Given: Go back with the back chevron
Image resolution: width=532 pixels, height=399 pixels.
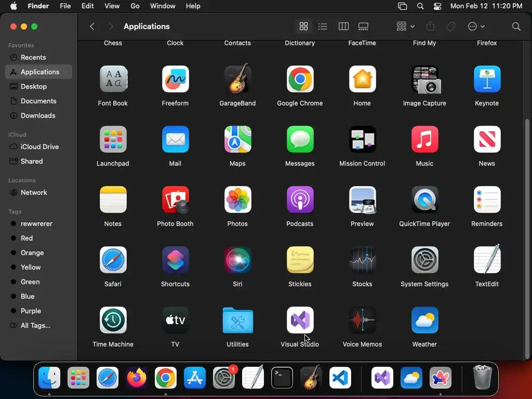Looking at the screenshot, I should click(x=92, y=26).
